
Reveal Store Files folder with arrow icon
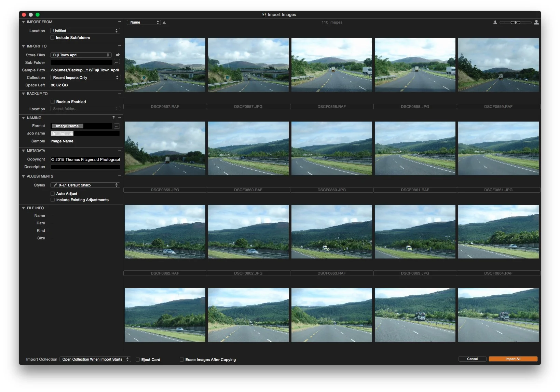tap(118, 55)
